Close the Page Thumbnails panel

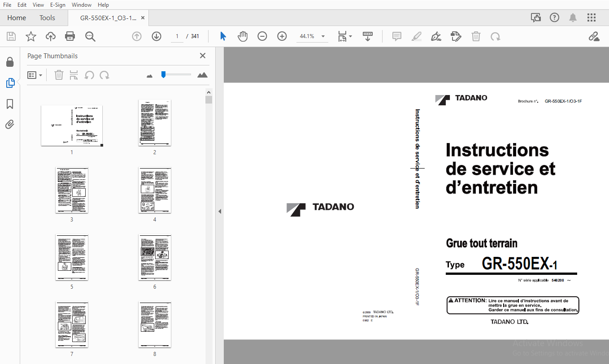click(x=203, y=56)
